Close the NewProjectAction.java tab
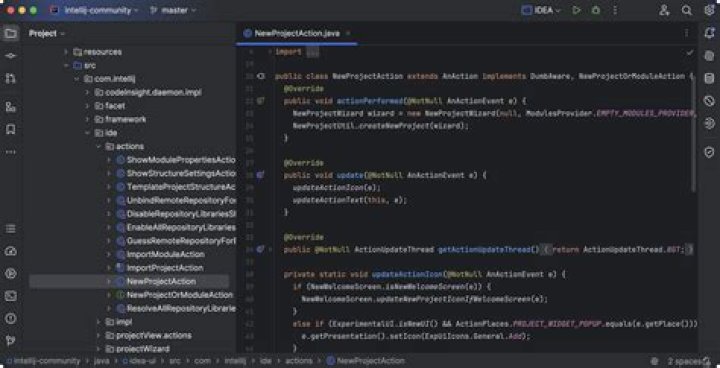The height and width of the screenshot is (368, 720). click(348, 34)
